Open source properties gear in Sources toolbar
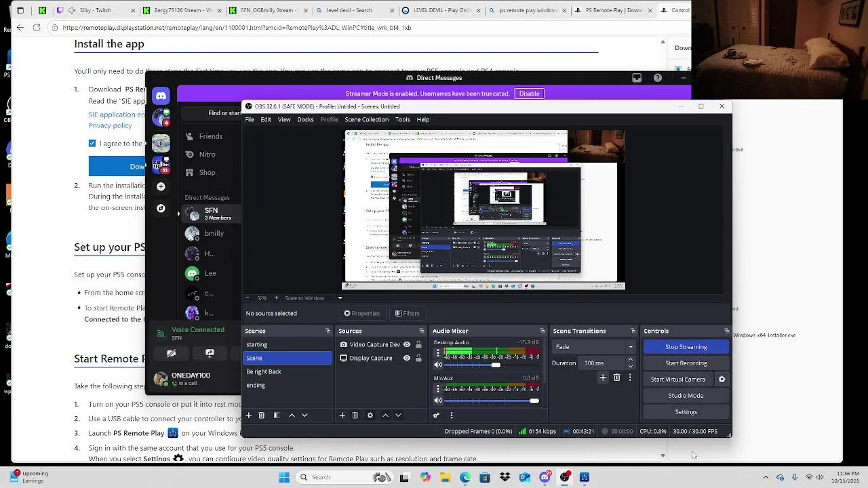The image size is (868, 488). tap(370, 415)
